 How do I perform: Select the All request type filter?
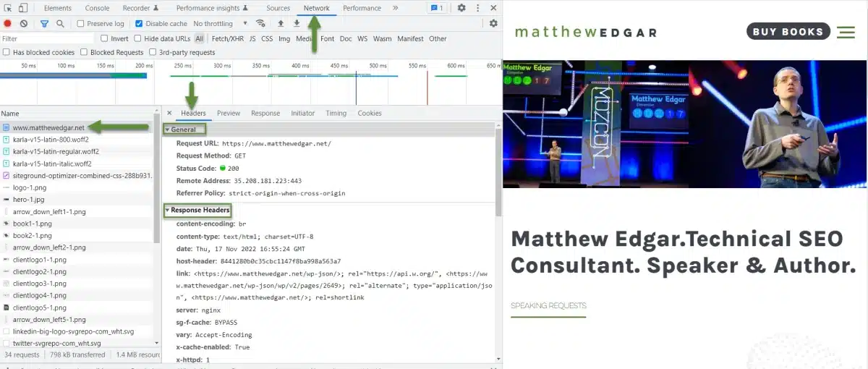pos(200,38)
